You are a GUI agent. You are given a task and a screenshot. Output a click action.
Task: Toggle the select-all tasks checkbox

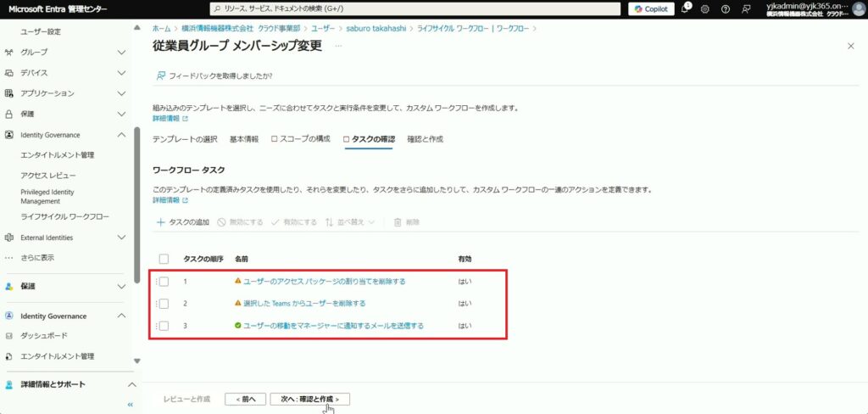164,259
